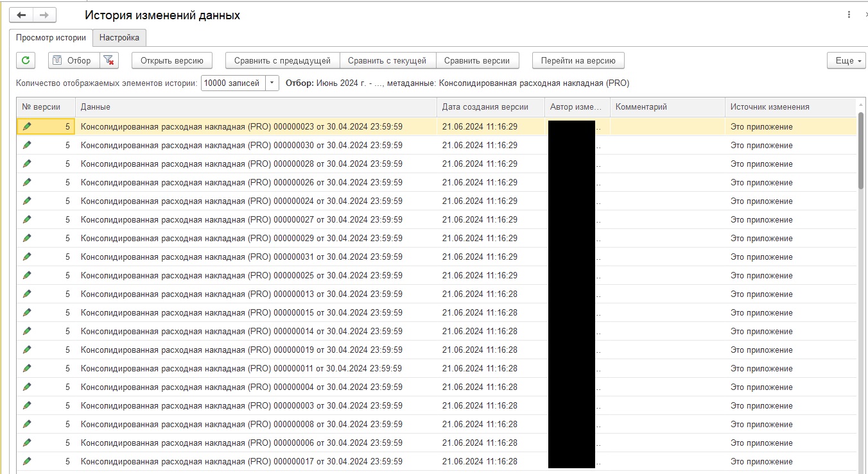Click pencil icon of document 000000003 row
Screen dimensions: 868x474
coord(27,405)
